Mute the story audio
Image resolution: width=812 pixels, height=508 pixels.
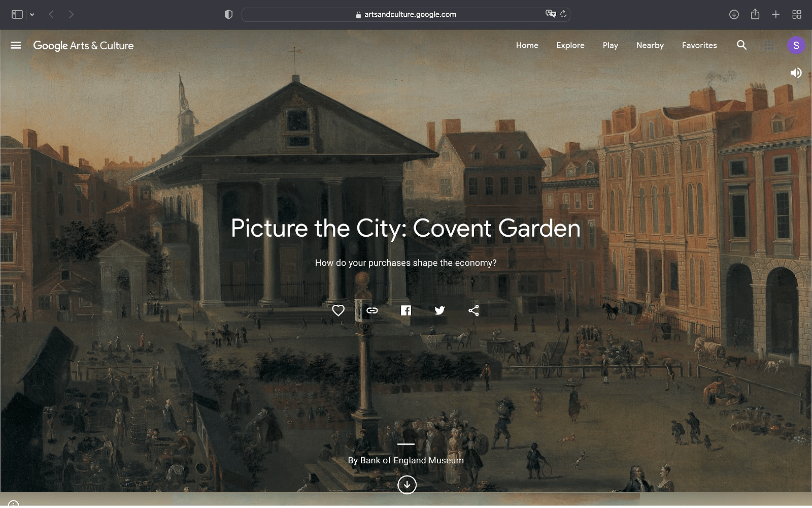(x=796, y=73)
